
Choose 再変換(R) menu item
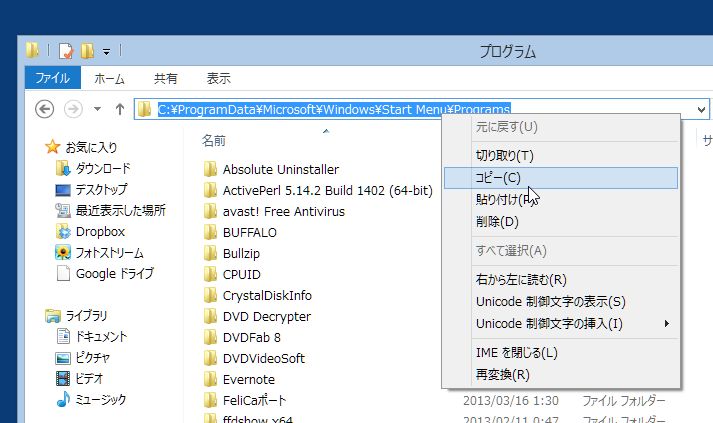tap(561, 375)
